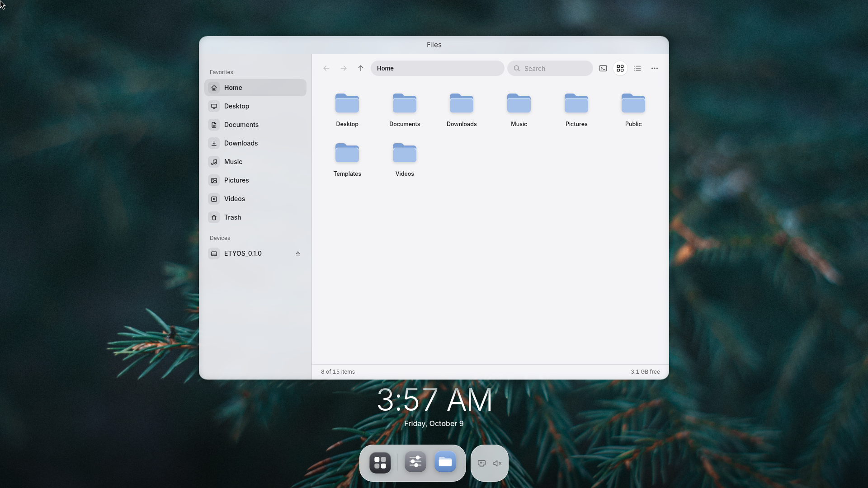Eject the ETYOS_0.1.0 device
Viewport: 868px width, 488px height.
click(x=298, y=253)
